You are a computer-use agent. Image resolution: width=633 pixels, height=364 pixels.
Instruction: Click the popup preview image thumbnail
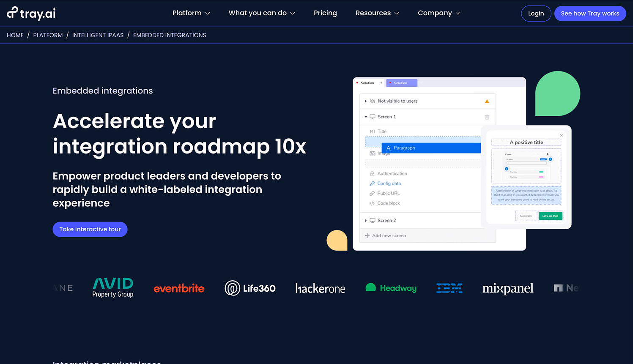coord(526,166)
